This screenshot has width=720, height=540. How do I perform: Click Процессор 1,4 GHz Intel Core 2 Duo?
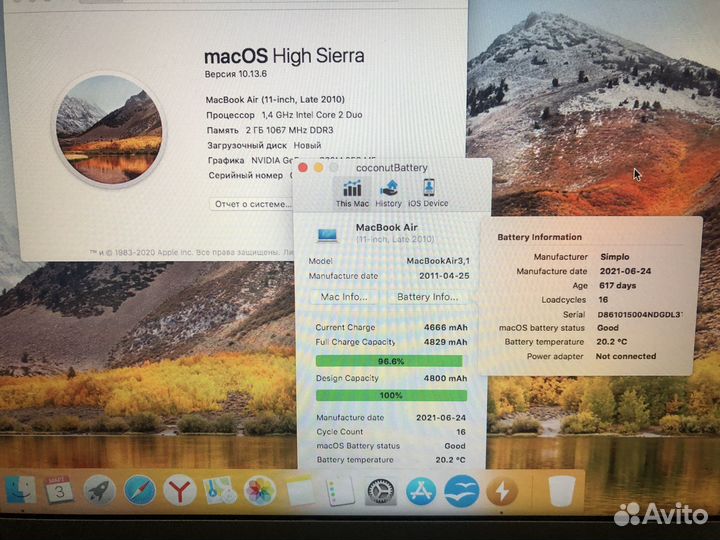[284, 115]
